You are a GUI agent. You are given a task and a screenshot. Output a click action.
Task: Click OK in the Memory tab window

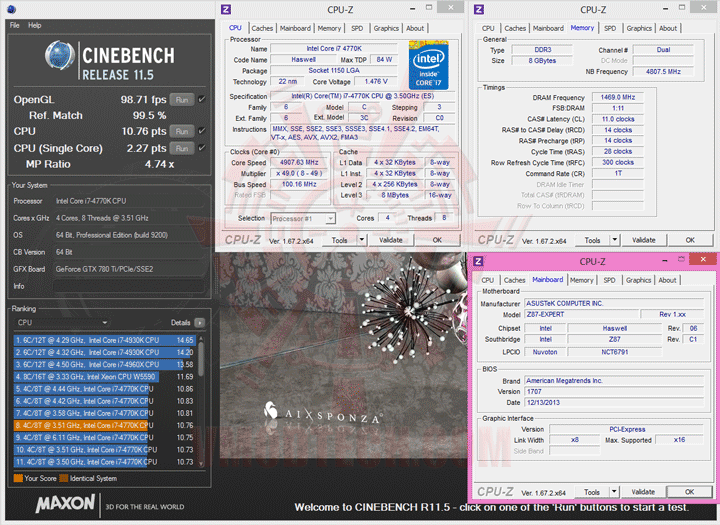tap(690, 240)
